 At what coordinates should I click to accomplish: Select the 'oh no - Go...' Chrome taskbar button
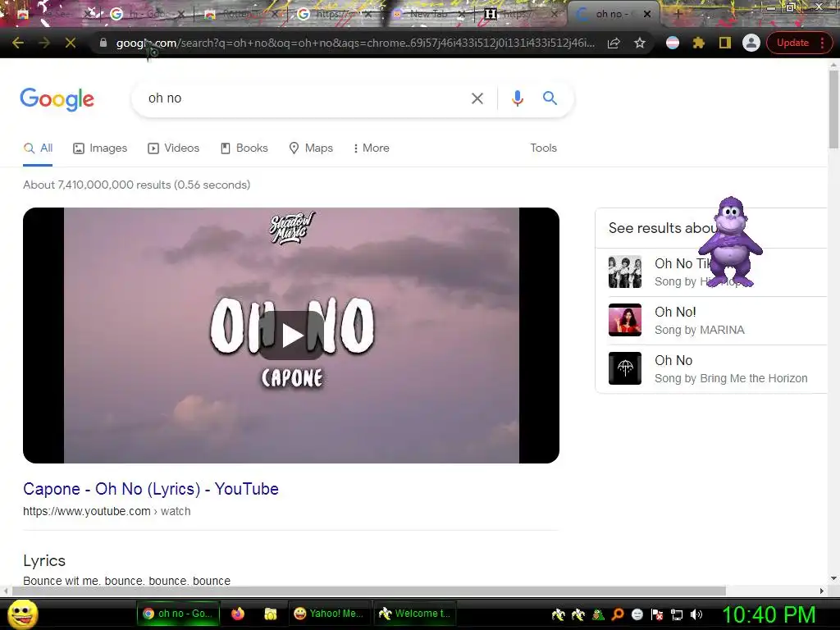(178, 614)
